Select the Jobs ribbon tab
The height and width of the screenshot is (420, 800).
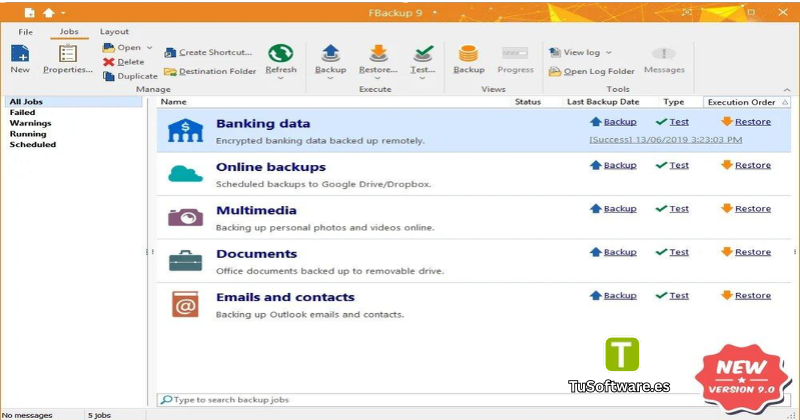(69, 32)
